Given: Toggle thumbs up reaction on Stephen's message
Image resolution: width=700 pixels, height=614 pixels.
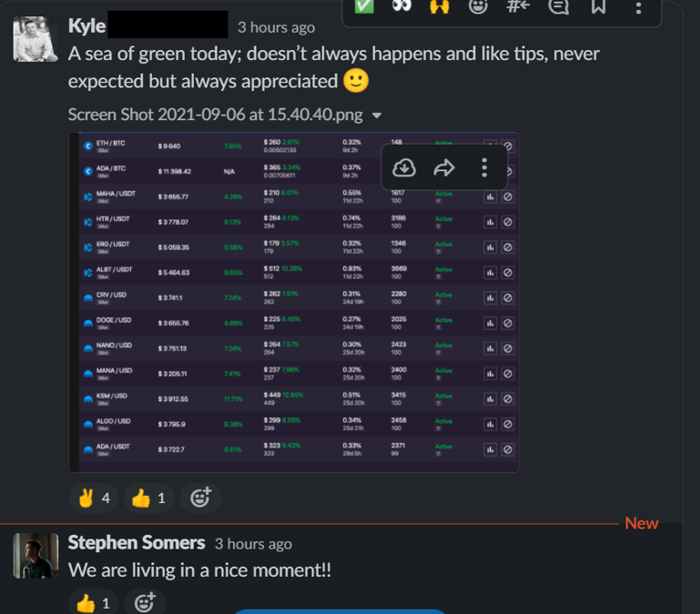Looking at the screenshot, I should pyautogui.click(x=94, y=602).
